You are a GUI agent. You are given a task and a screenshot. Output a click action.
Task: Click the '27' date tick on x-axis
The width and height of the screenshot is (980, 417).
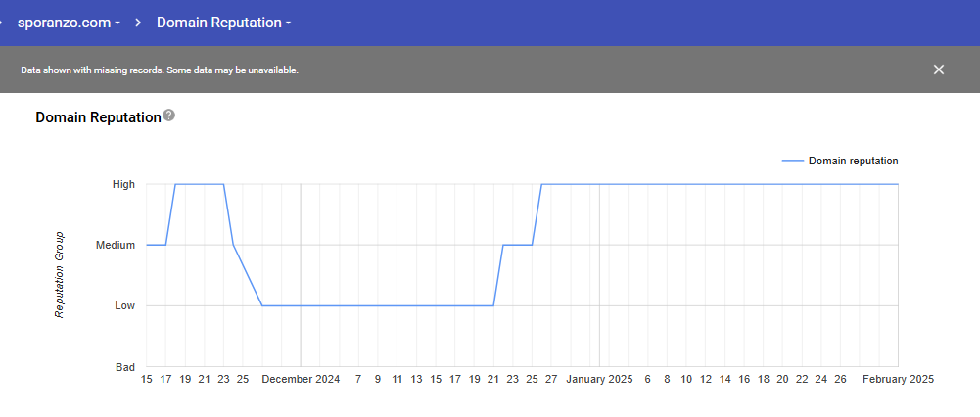[551, 379]
